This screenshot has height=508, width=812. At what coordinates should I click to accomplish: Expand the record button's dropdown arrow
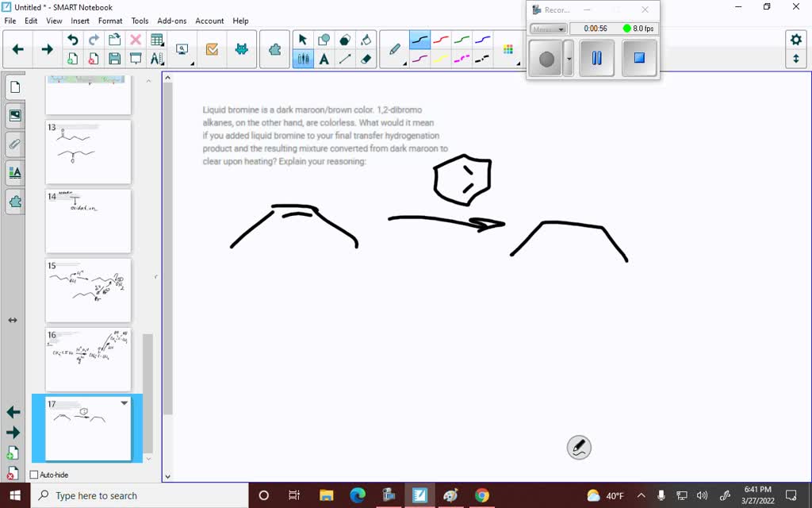coord(569,58)
